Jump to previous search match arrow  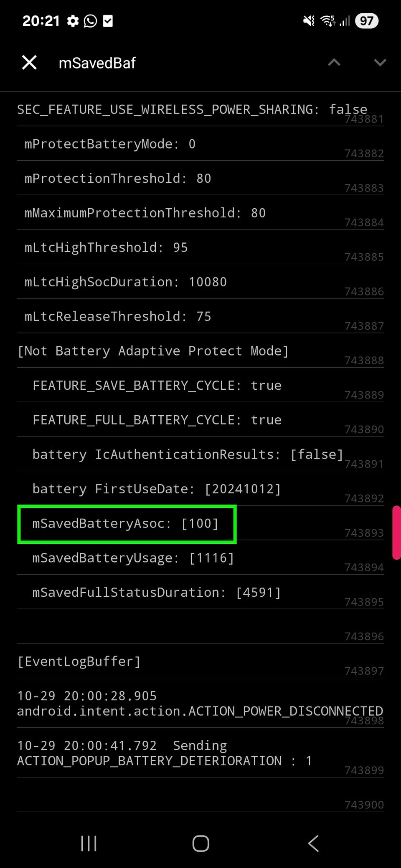[x=334, y=63]
